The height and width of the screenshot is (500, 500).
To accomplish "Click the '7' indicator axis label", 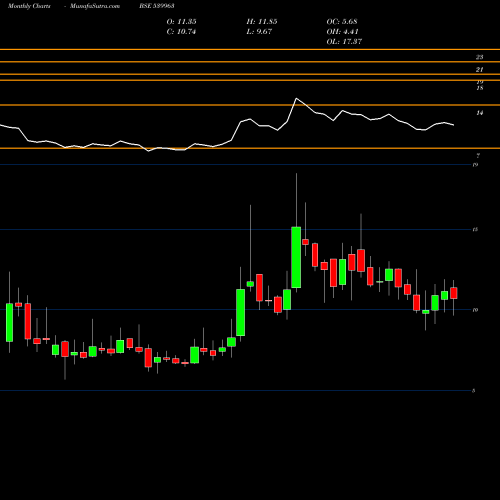I will (478, 156).
